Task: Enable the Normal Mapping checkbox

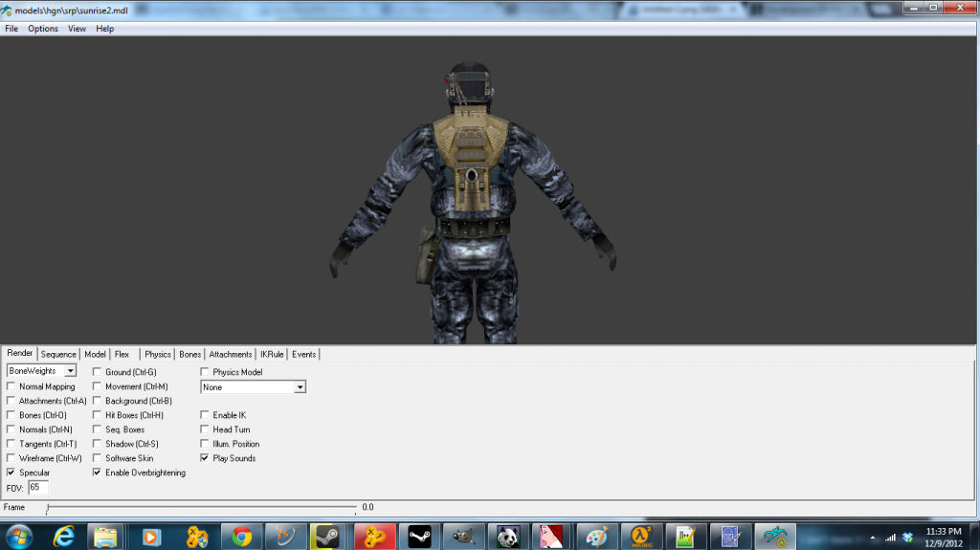Action: (11, 386)
